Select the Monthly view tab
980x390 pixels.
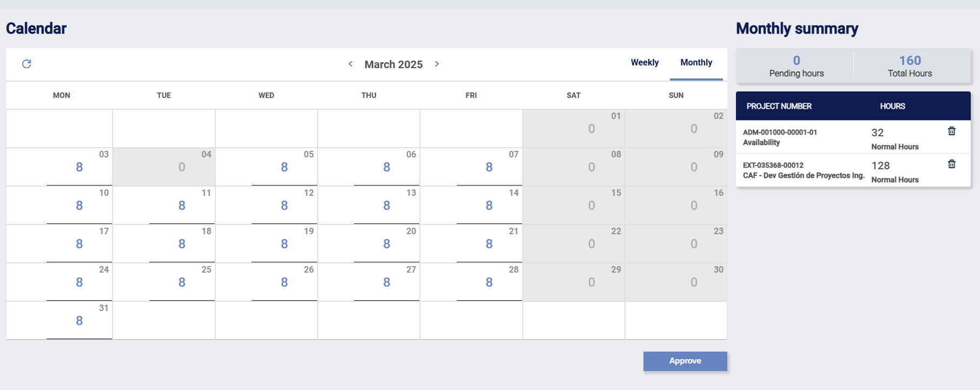click(696, 63)
